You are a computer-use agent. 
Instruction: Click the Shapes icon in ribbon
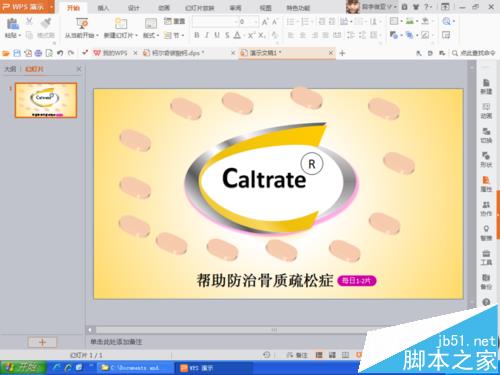click(394, 35)
